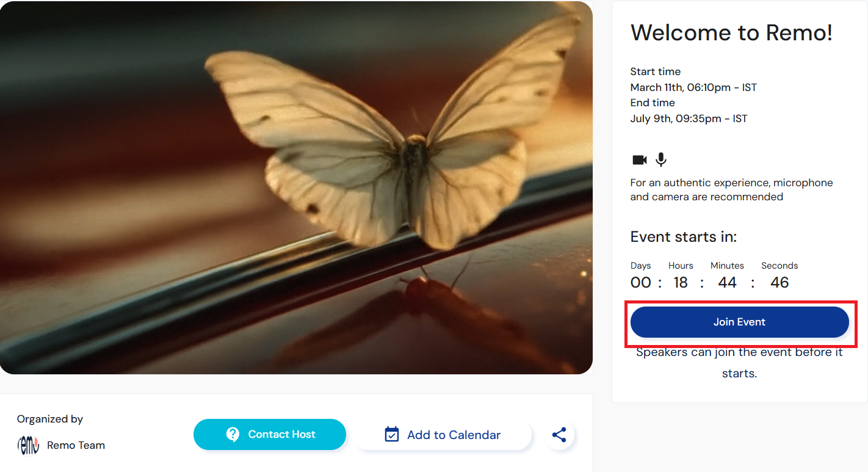Viewport: 868px width, 472px height.
Task: Click the Remo Team organizer logo
Action: coord(27,445)
